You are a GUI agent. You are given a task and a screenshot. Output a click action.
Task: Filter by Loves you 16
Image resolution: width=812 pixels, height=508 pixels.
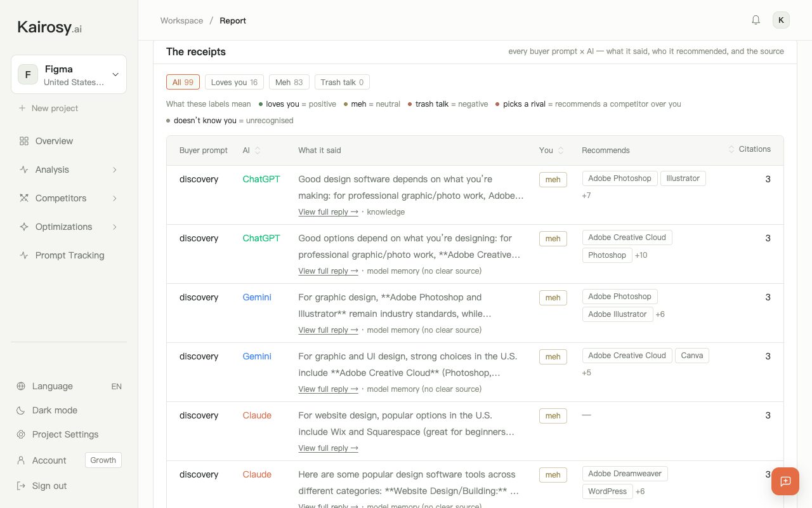point(234,83)
